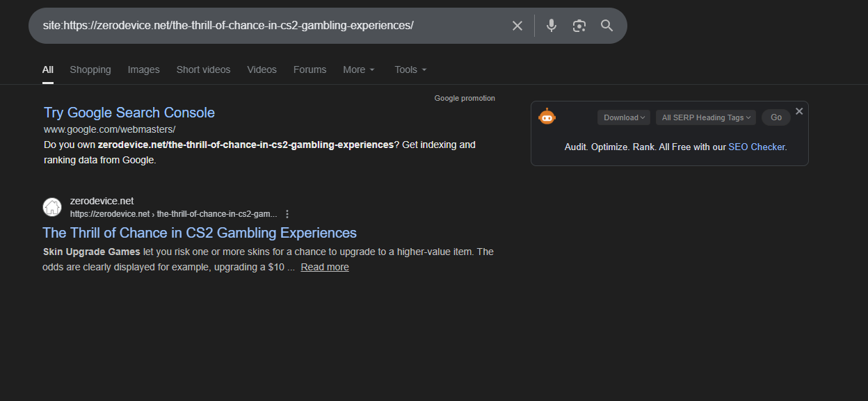Viewport: 868px width, 401px height.
Task: Follow the Read more link in snippet
Action: [325, 267]
